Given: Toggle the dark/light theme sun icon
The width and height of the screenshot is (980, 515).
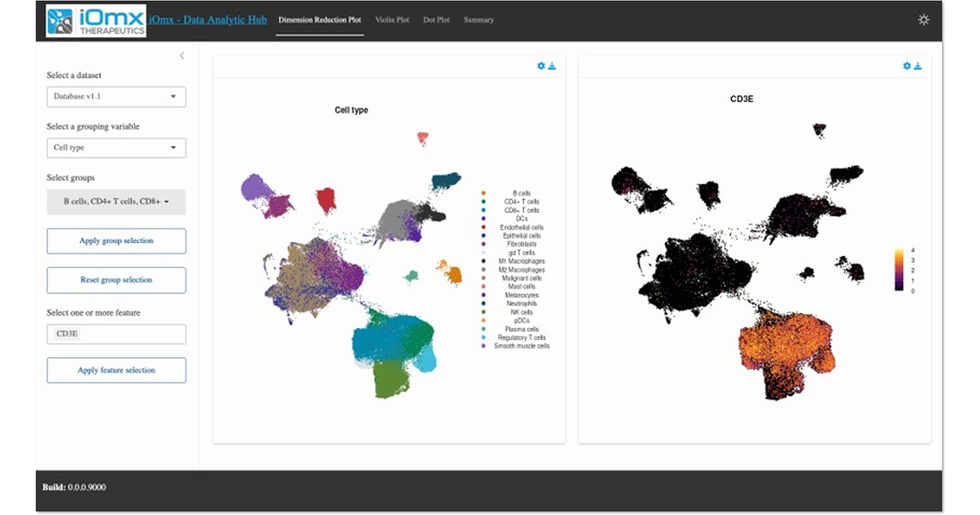Looking at the screenshot, I should click(x=923, y=20).
